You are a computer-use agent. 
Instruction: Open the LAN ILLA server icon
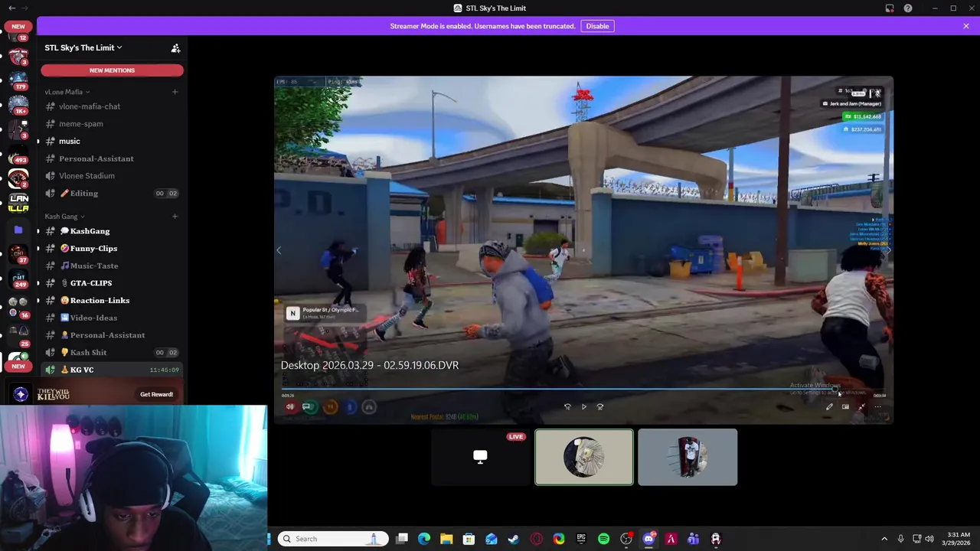[18, 204]
